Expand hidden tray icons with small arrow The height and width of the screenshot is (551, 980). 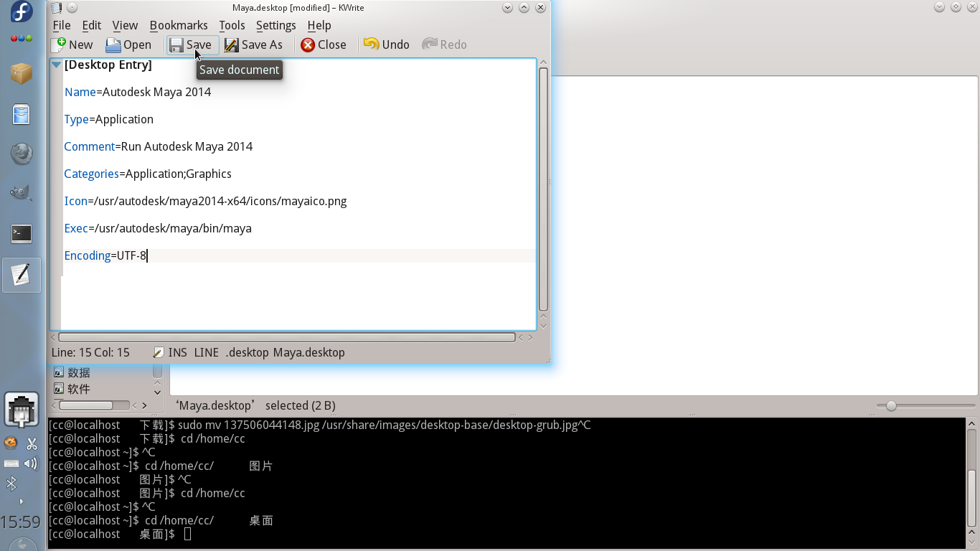(21, 501)
